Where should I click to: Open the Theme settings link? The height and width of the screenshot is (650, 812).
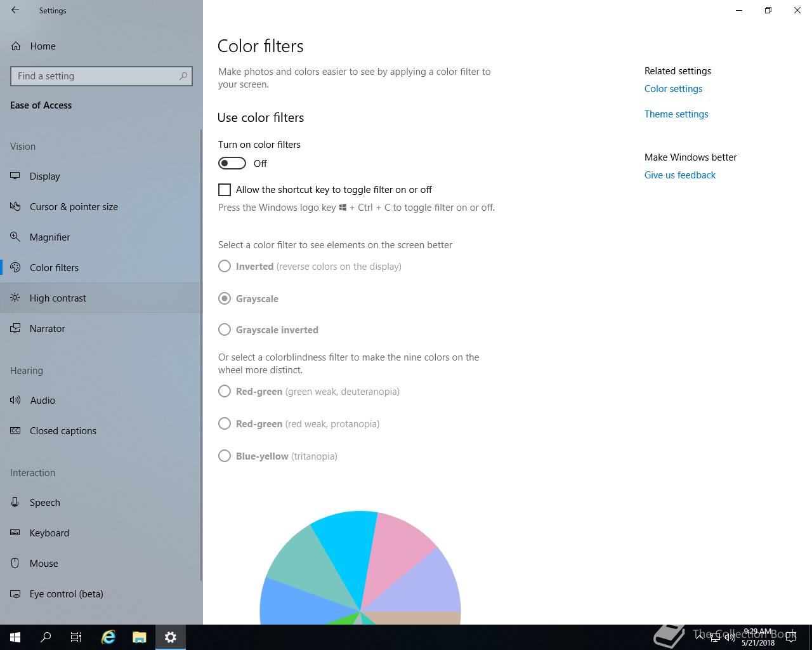click(x=676, y=114)
